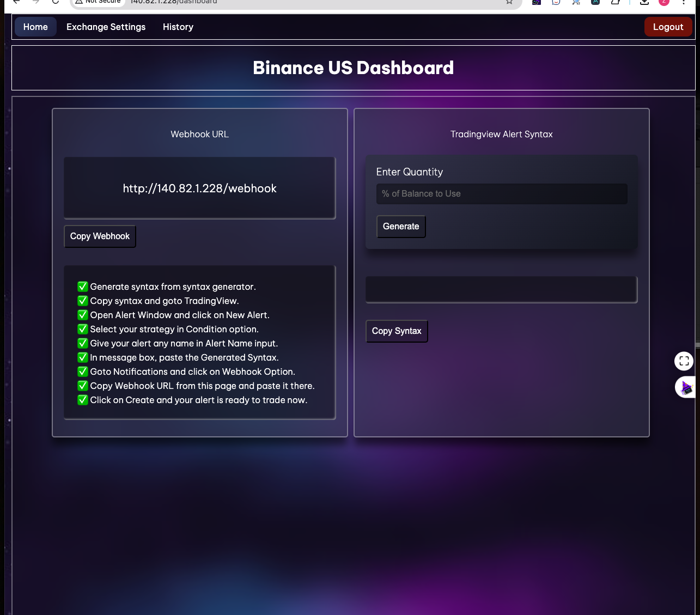Click checkmark beside 'Copy syntax and goto TradingView'
Image resolution: width=700 pixels, height=615 pixels.
[x=82, y=300]
